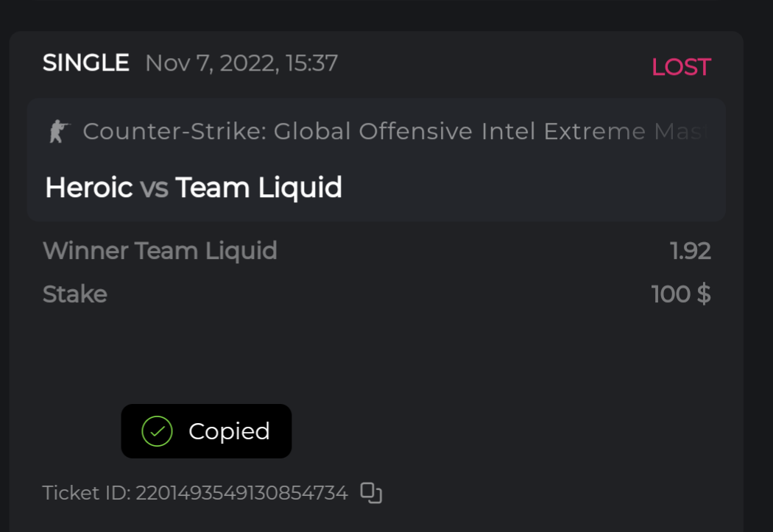Click the 100 $ stake amount
The image size is (773, 532).
681,294
